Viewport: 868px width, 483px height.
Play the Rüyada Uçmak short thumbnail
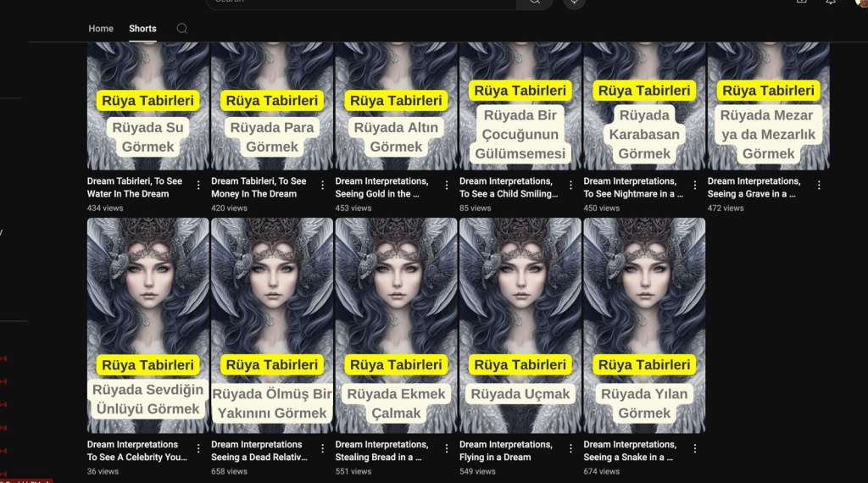coord(520,325)
